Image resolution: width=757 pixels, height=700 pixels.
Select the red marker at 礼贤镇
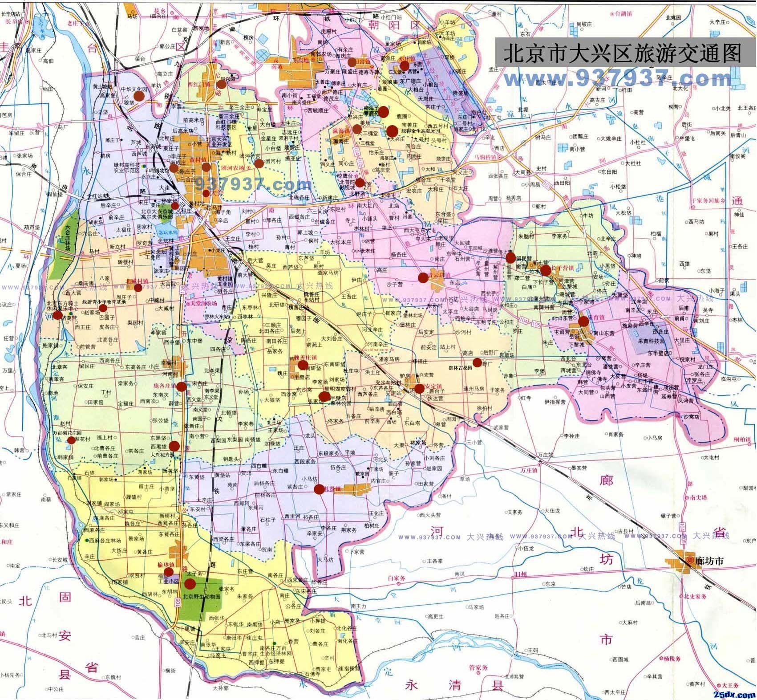(319, 489)
